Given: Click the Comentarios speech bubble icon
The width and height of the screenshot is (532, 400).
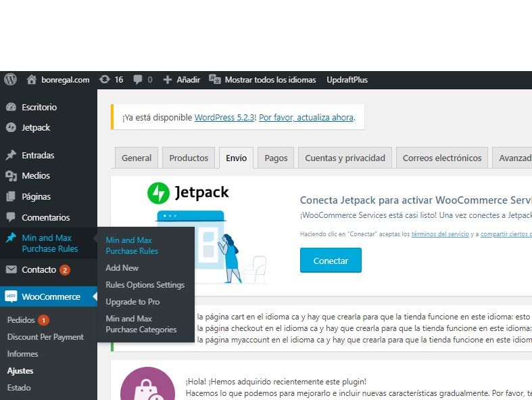Looking at the screenshot, I should [11, 217].
